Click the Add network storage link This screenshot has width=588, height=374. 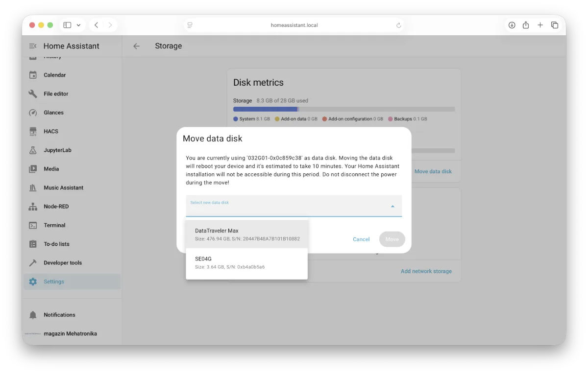click(x=426, y=271)
